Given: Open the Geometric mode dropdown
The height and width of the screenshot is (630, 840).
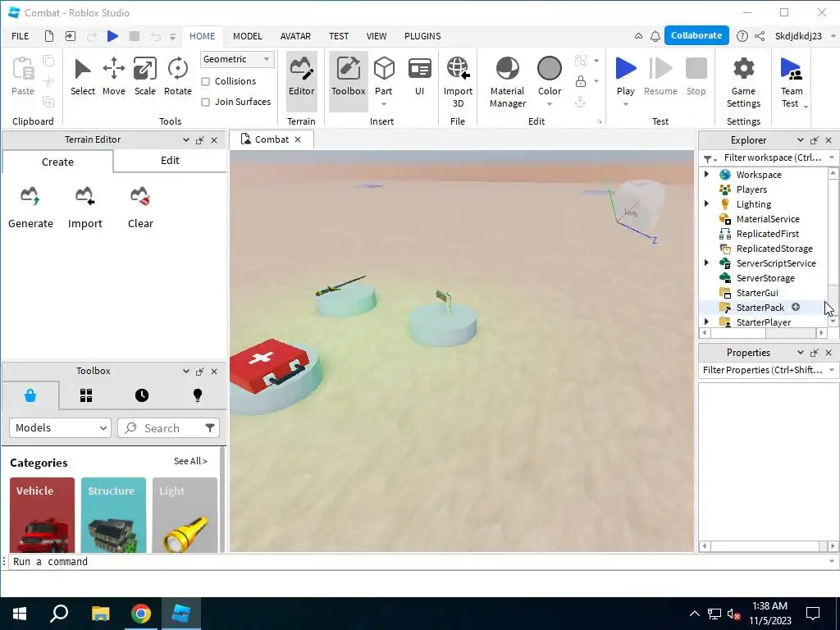Looking at the screenshot, I should (237, 59).
